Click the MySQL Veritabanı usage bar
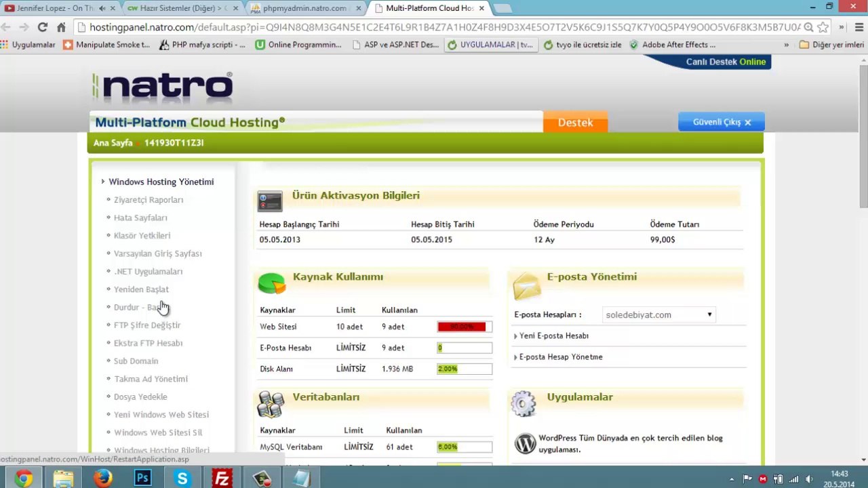 [x=465, y=447]
